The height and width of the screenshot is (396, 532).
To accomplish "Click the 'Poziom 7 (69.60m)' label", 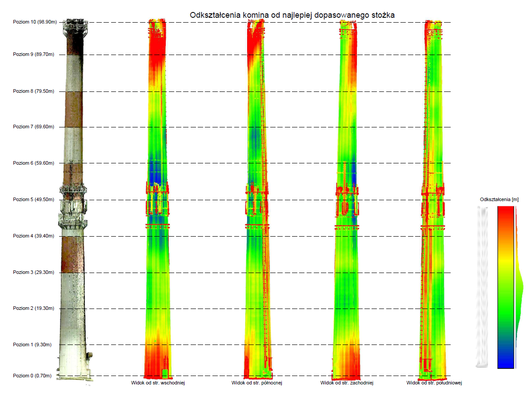I will (x=34, y=127).
